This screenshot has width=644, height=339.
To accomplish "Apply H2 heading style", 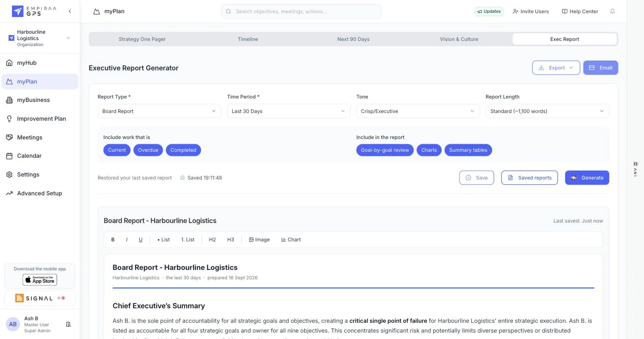I will click(x=213, y=240).
